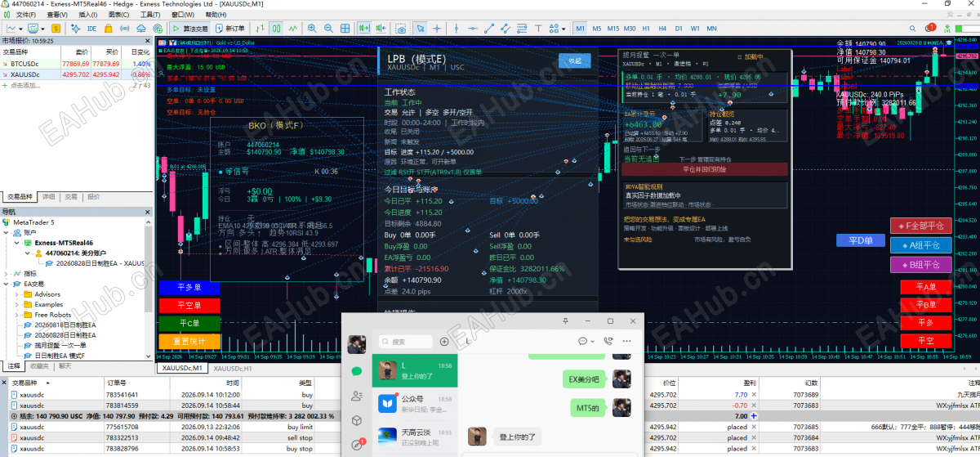Open WeChat contacts sidebar icon

click(x=356, y=396)
